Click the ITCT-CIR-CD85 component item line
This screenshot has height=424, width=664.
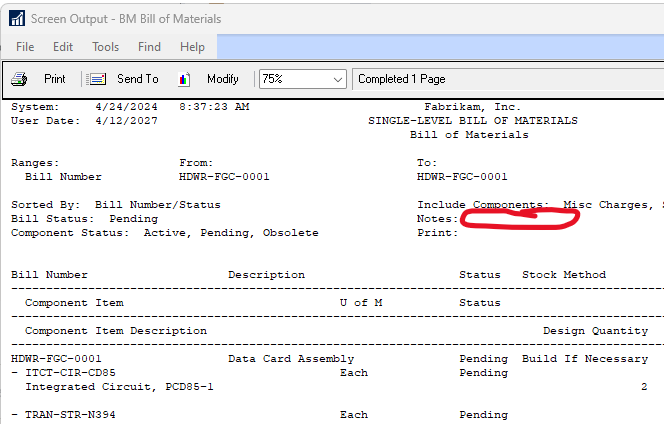point(67,373)
